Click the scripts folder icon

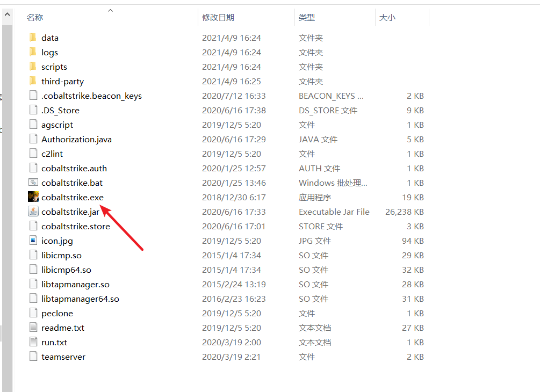click(33, 67)
